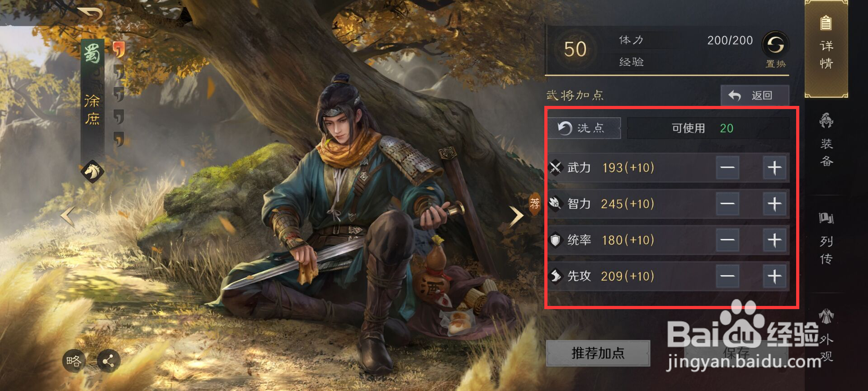
Task: Reset points with the 洗点 button
Action: coord(584,128)
